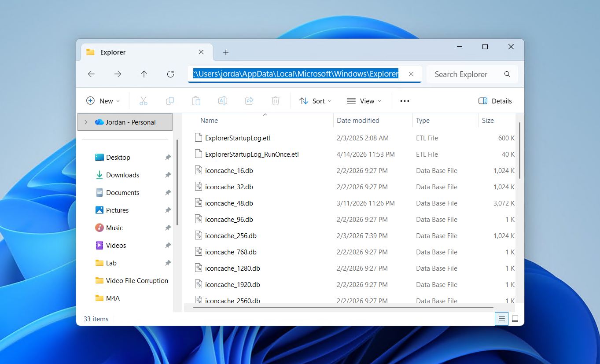This screenshot has width=600, height=364.
Task: Open the View dropdown menu
Action: [x=364, y=101]
